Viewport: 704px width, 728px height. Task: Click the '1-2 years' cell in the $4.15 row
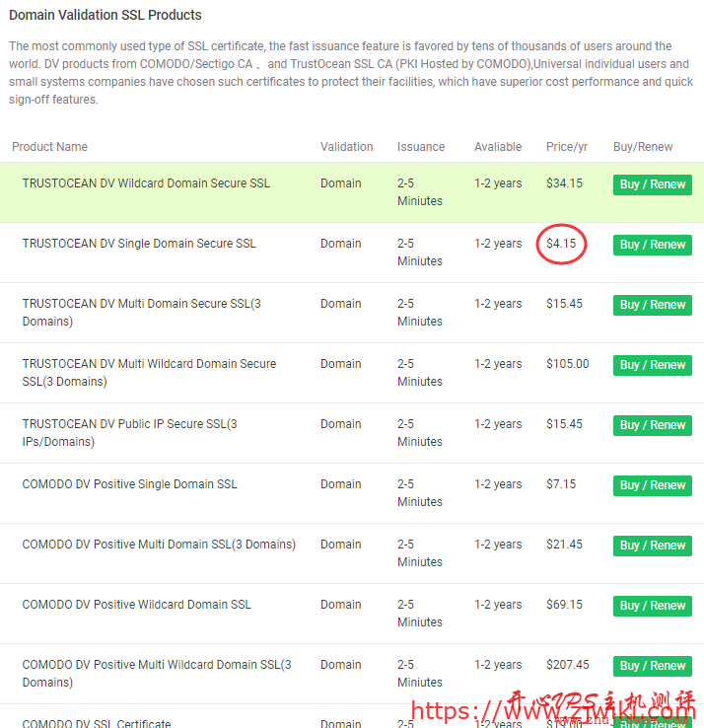(x=498, y=244)
